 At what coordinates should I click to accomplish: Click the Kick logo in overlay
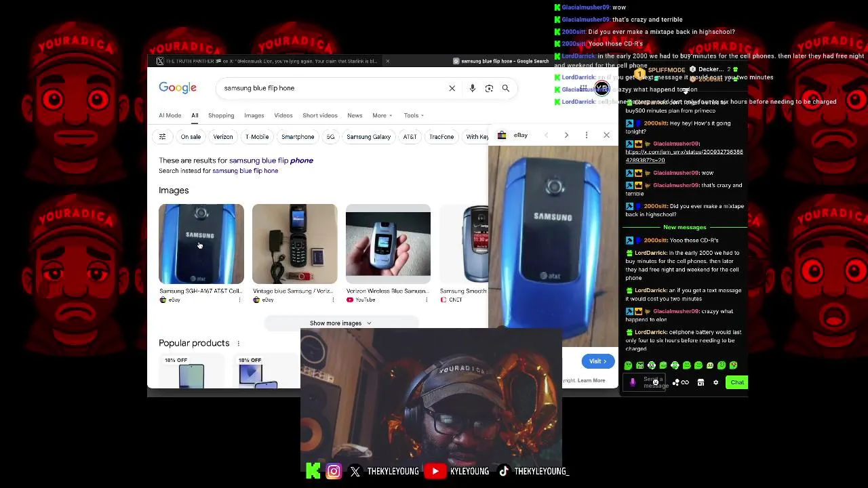pyautogui.click(x=313, y=471)
